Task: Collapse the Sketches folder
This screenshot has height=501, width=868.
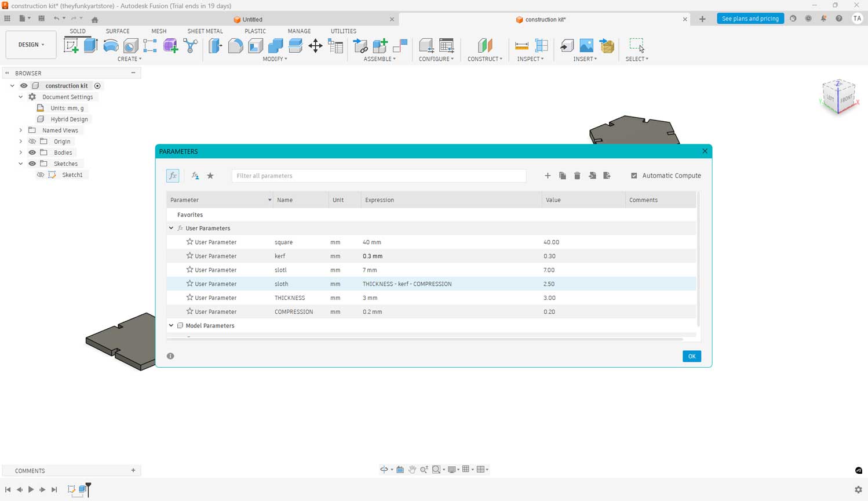Action: tap(21, 164)
